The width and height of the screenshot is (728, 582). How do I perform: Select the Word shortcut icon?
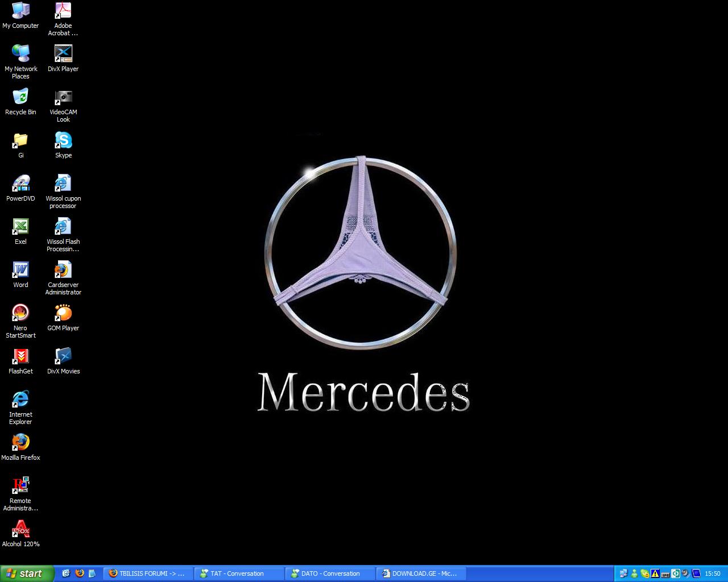point(20,275)
